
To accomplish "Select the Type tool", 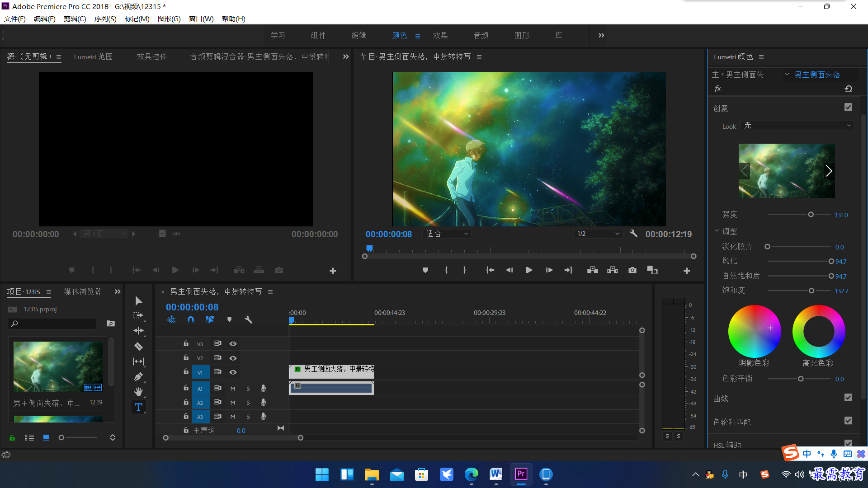I will pyautogui.click(x=138, y=407).
